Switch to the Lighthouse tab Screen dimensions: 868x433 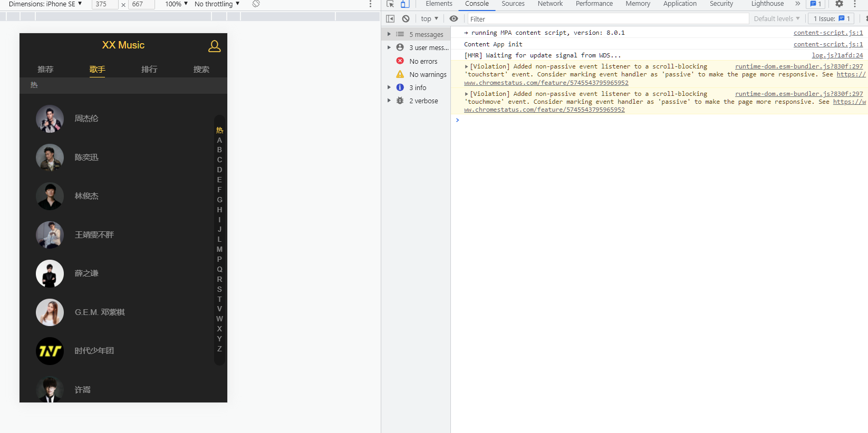(x=767, y=4)
